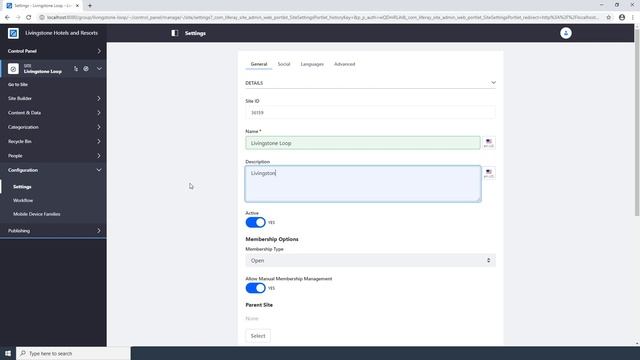Open the site selector compass icon
The height and width of the screenshot is (360, 640).
86,69
